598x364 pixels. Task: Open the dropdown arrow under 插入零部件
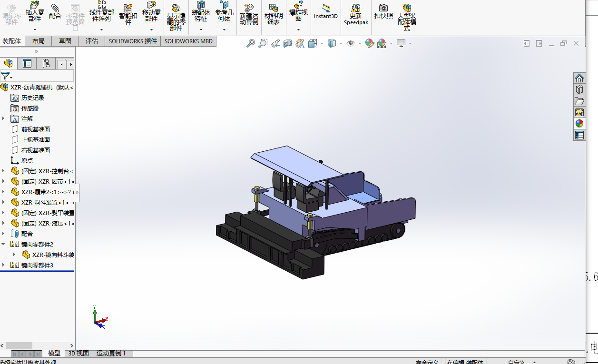click(35, 29)
